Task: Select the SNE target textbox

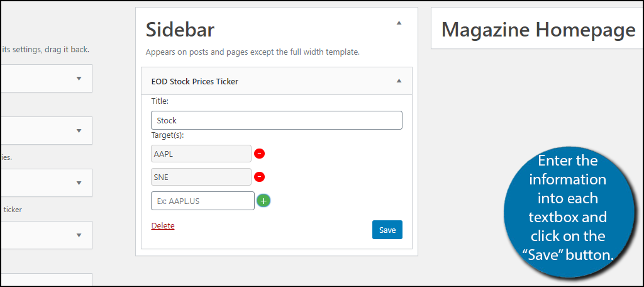Action: pos(201,177)
